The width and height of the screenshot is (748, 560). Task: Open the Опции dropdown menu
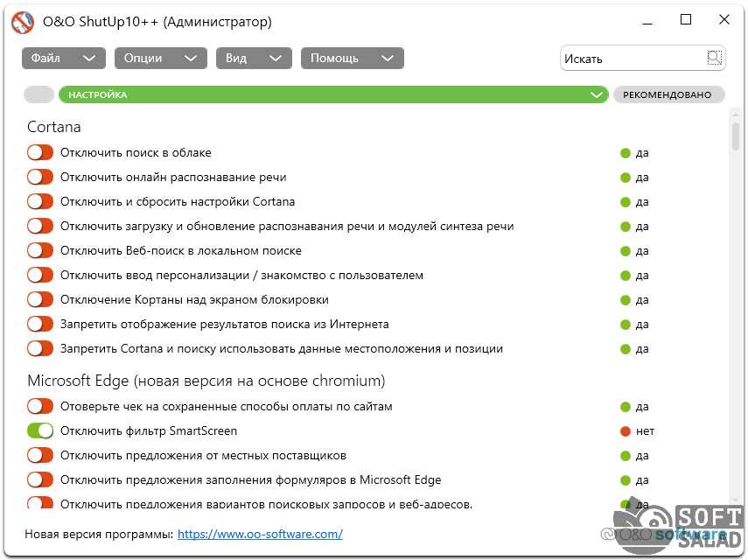tap(159, 59)
